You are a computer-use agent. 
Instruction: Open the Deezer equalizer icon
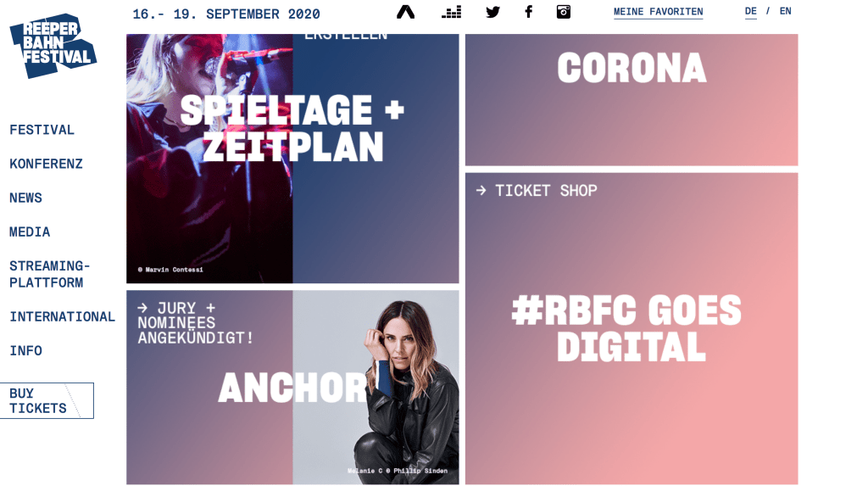(452, 12)
